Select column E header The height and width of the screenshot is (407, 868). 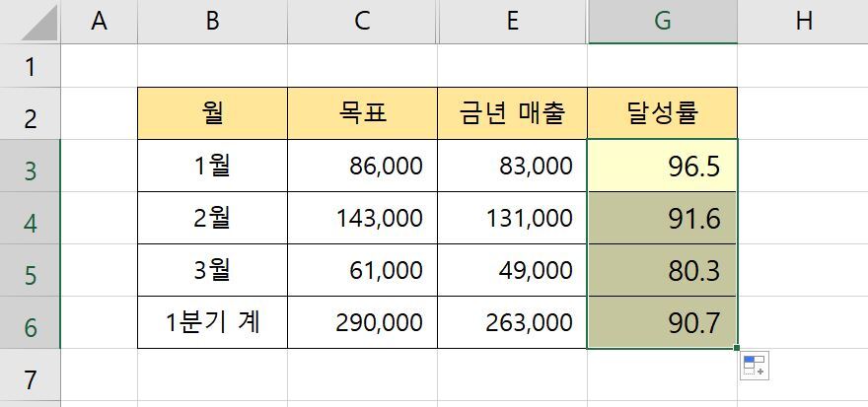click(x=513, y=21)
